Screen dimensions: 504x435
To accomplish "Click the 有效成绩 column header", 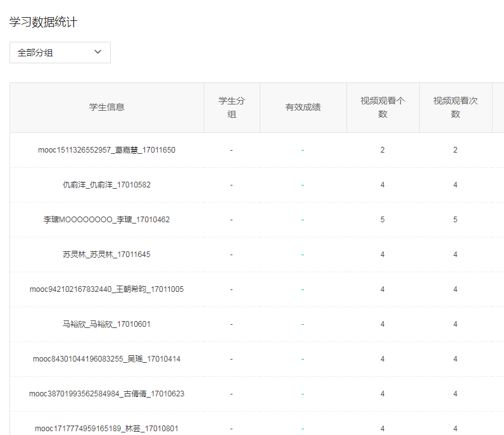I will tap(303, 107).
